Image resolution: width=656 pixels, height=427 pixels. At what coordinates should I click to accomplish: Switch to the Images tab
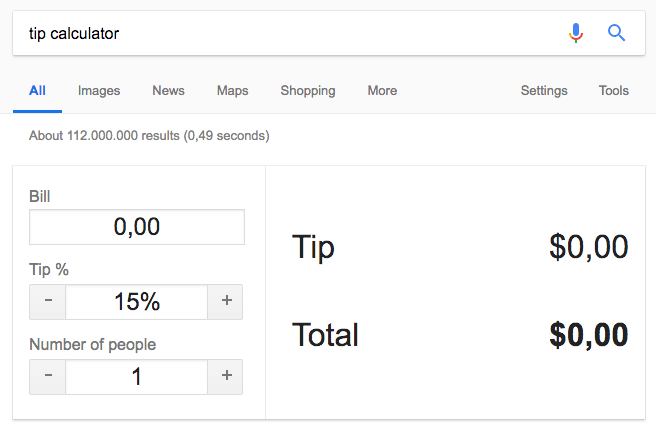(99, 90)
